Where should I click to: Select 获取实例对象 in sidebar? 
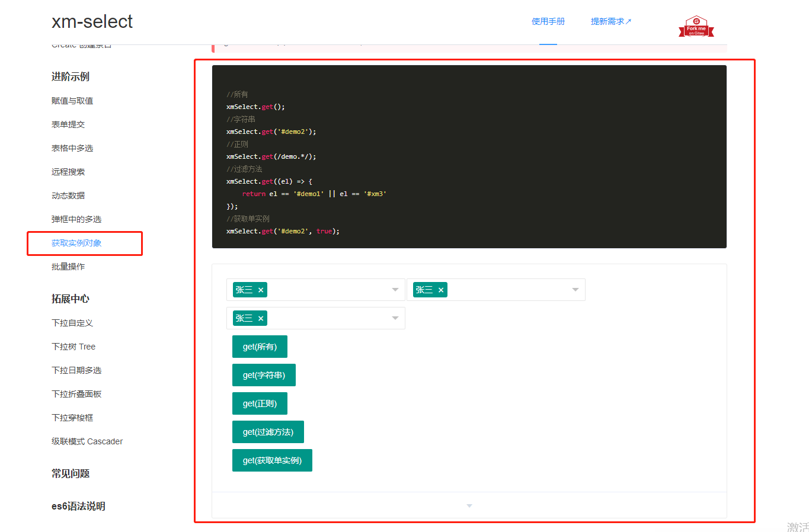[76, 243]
